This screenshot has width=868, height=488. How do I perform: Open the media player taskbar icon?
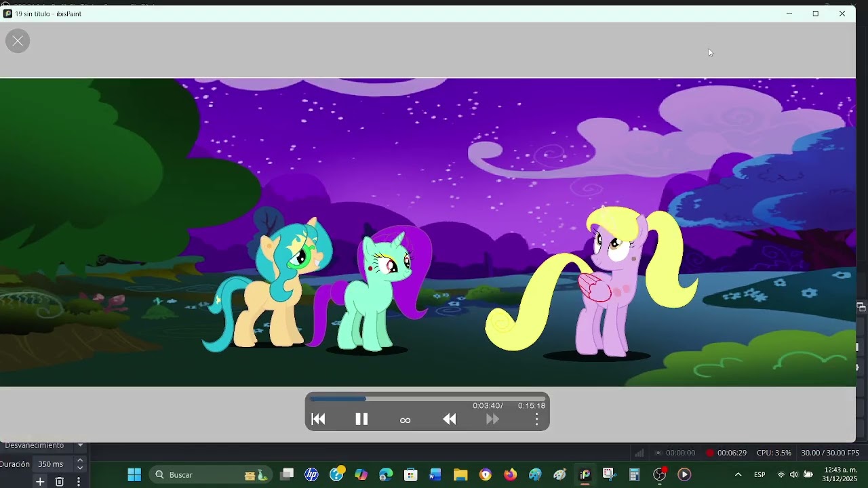(x=684, y=474)
